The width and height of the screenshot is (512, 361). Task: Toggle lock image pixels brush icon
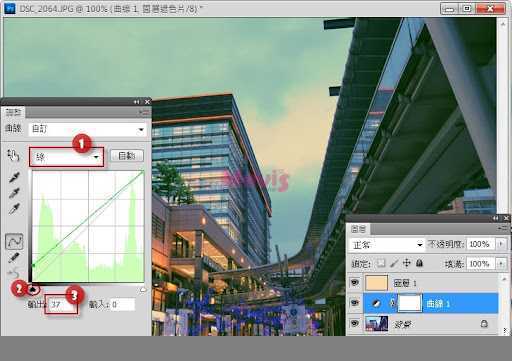tap(394, 264)
